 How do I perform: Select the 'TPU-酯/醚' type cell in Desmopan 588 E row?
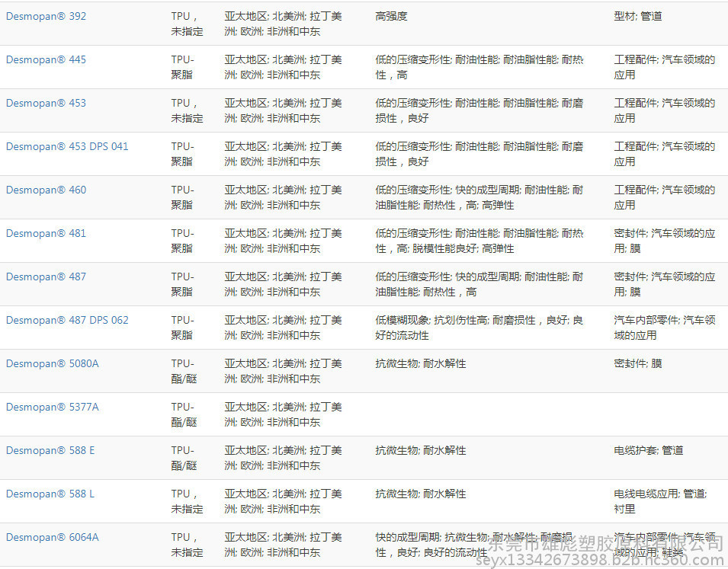click(184, 458)
